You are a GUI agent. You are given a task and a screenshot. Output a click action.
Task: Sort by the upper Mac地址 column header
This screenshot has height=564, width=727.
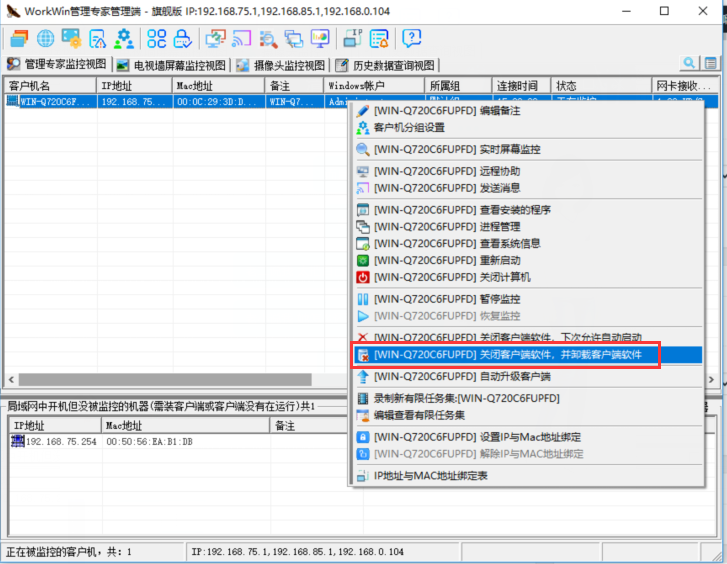pos(219,86)
